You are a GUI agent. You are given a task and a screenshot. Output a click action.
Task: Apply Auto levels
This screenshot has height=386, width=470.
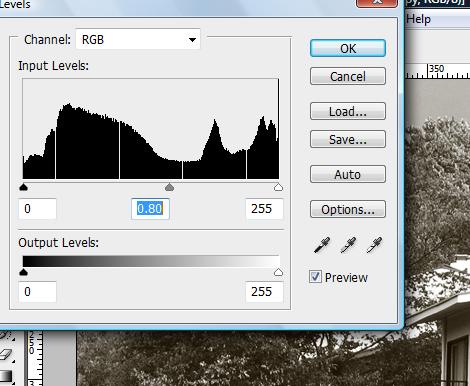pyautogui.click(x=348, y=174)
